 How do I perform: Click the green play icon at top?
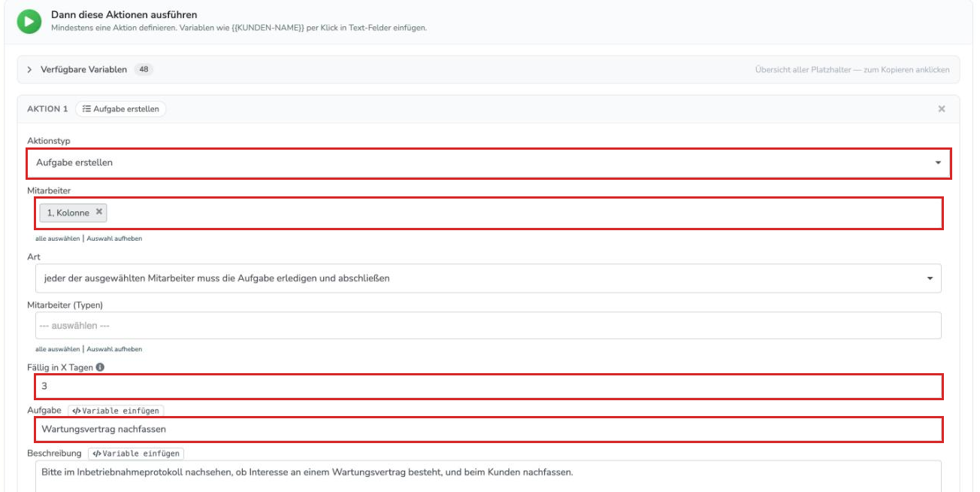point(29,21)
